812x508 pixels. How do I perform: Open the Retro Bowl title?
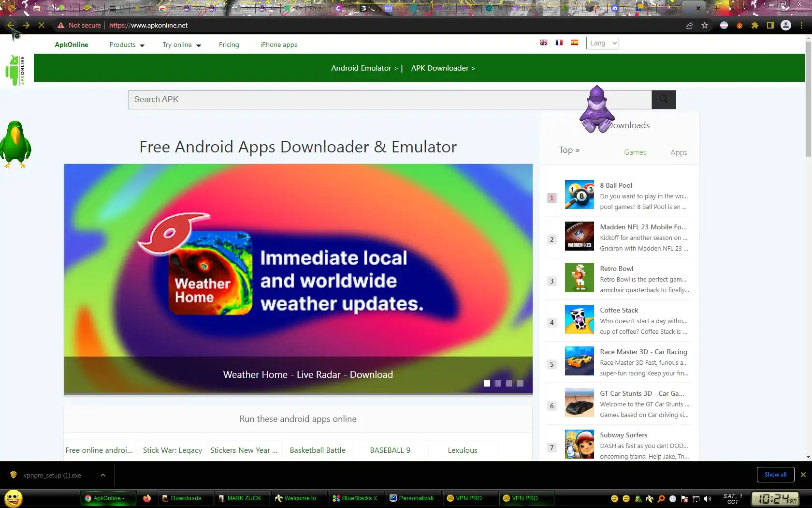pos(616,269)
